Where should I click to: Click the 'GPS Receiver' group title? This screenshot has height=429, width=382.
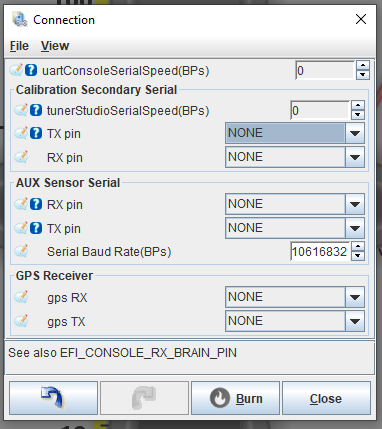54,276
